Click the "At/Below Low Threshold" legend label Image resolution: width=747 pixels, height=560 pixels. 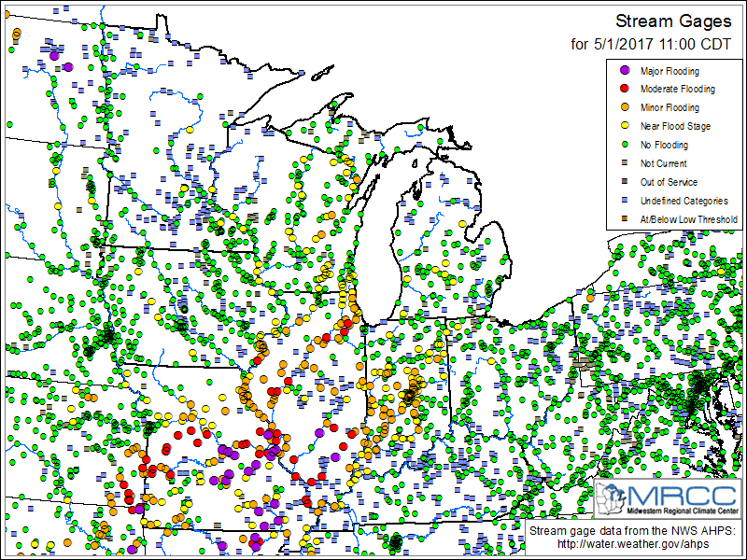pos(689,219)
